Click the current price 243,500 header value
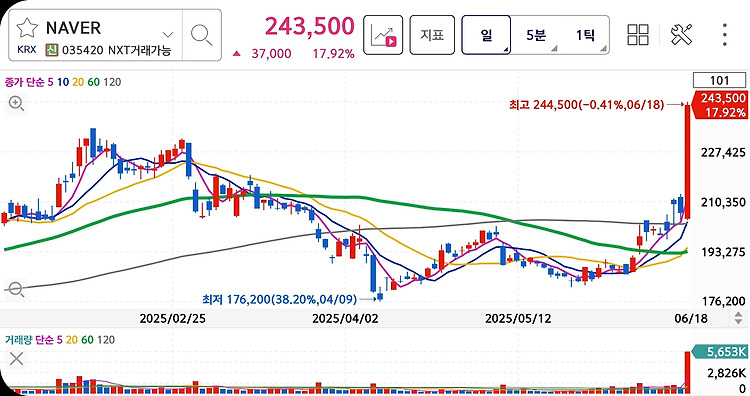The image size is (750, 396). 309,26
